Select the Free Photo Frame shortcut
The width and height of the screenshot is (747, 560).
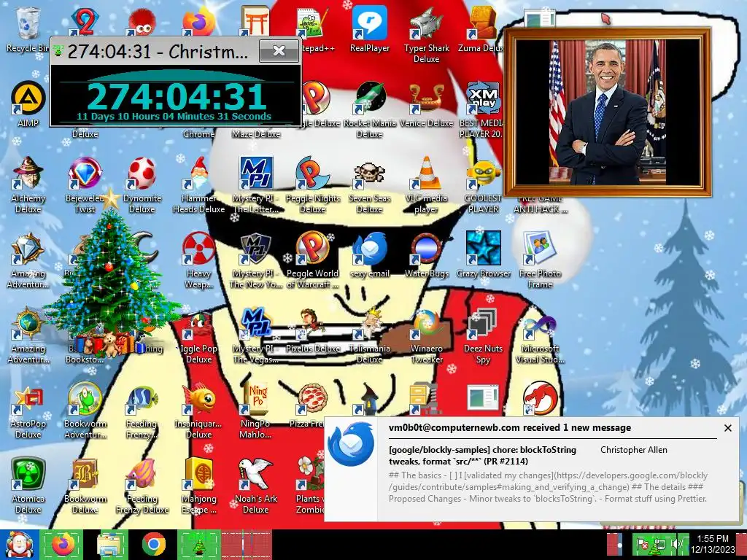(540, 260)
